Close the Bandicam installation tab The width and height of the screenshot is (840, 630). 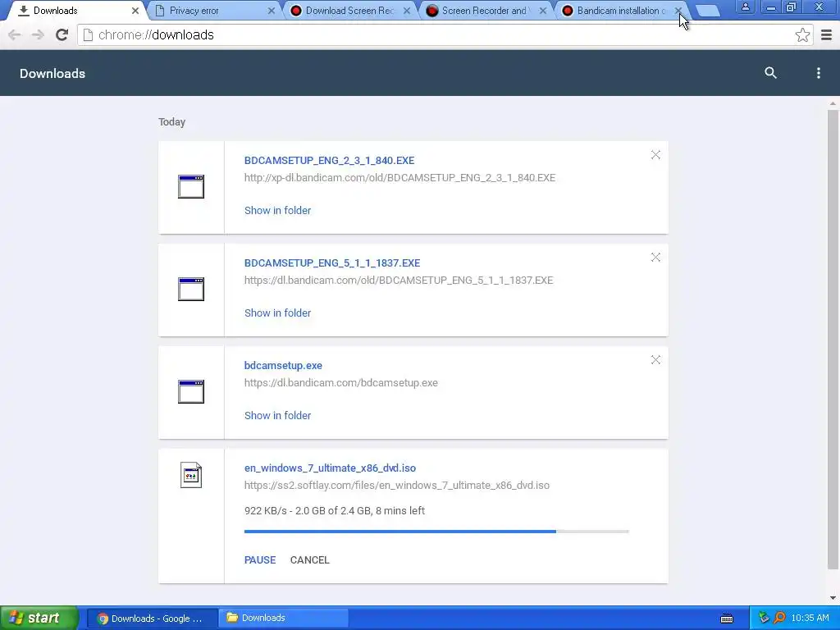[678, 11]
